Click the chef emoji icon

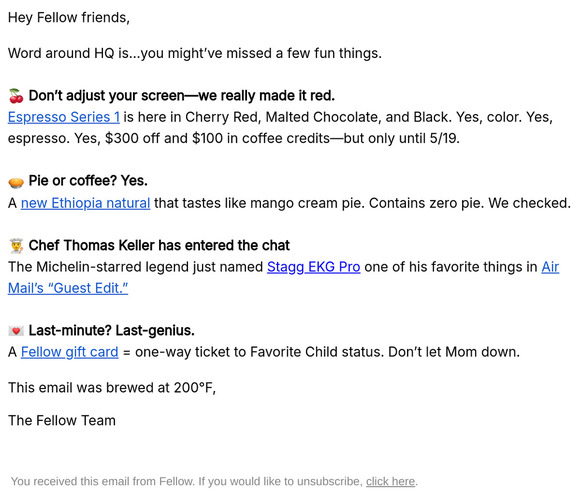[x=16, y=246]
